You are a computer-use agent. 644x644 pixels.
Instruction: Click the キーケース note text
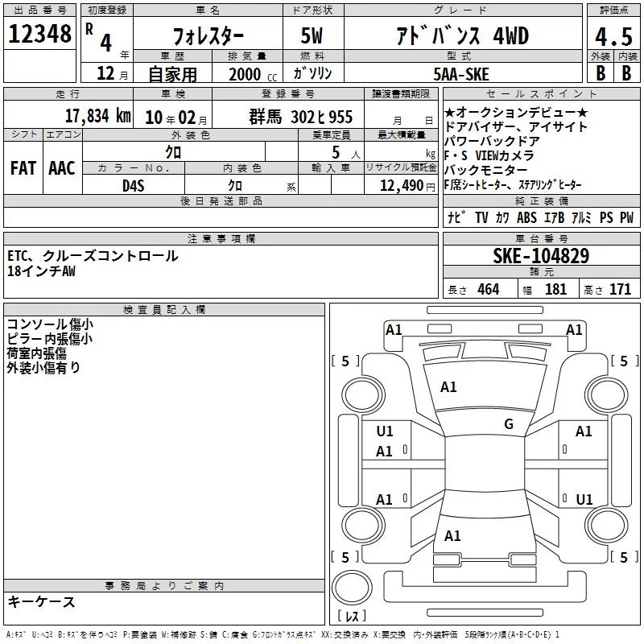[x=41, y=602]
